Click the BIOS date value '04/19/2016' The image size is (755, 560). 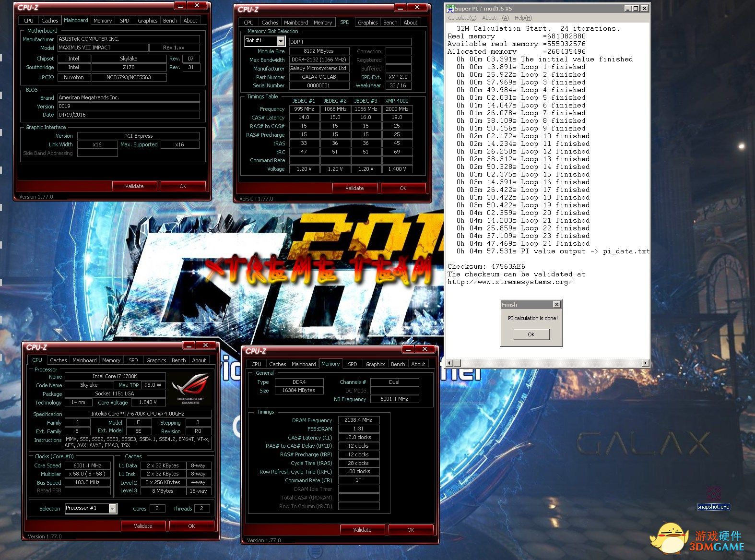coord(129,115)
